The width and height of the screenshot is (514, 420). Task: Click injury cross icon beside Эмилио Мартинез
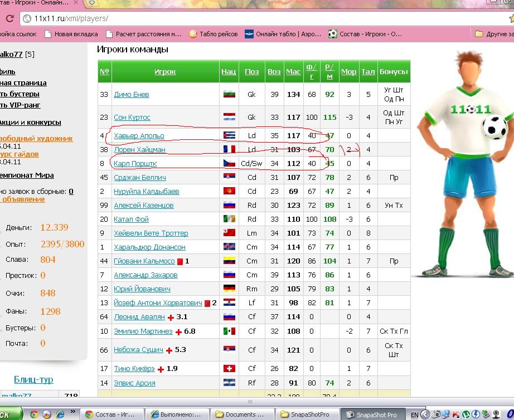click(178, 331)
